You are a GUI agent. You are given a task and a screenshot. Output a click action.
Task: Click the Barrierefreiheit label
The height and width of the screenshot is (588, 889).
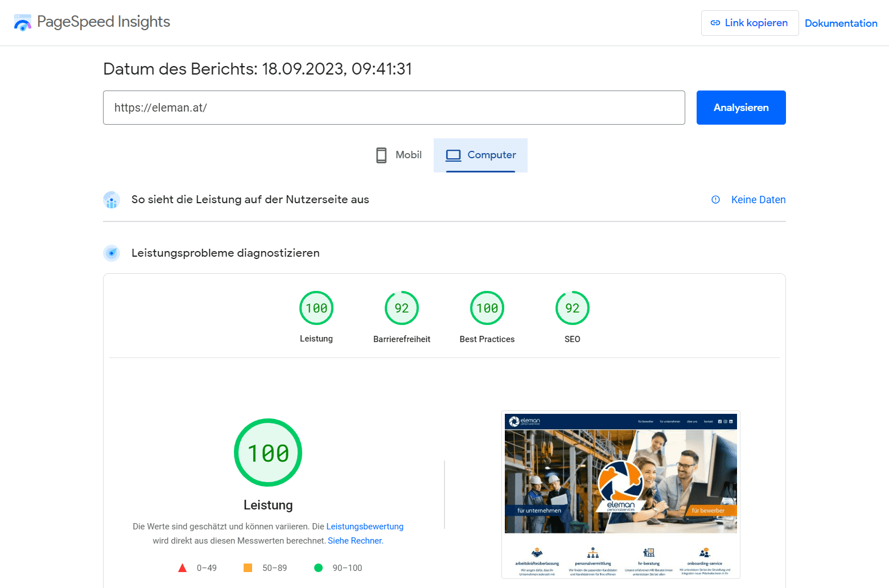click(x=402, y=339)
